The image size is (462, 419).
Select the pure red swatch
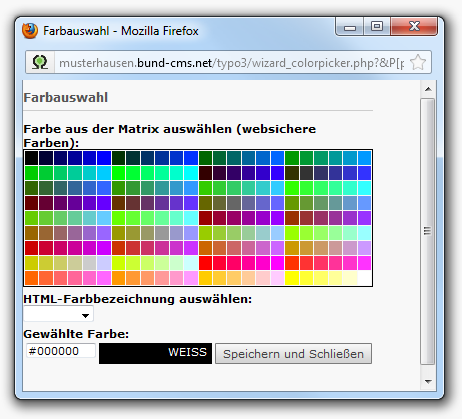tap(205, 263)
